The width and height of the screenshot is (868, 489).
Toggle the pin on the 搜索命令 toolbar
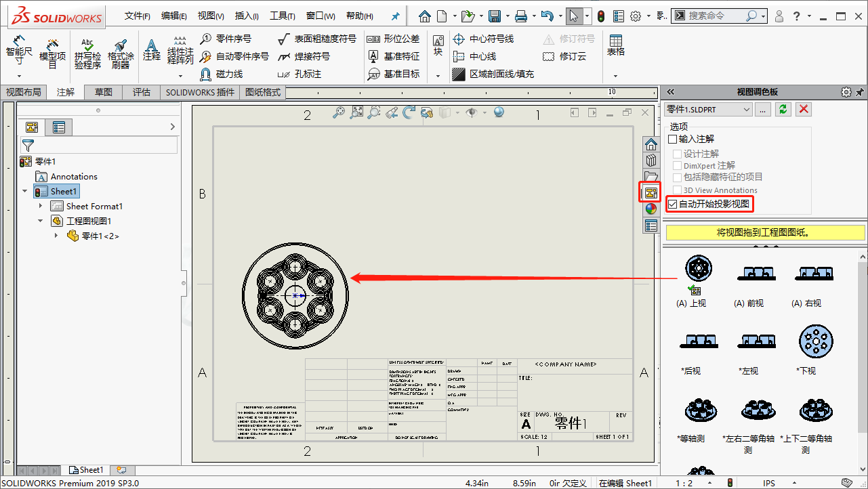click(x=395, y=16)
